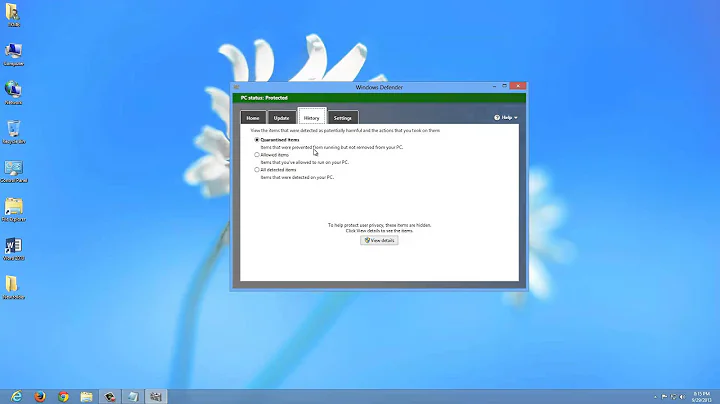This screenshot has width=720, height=404.
Task: Open File Explorer from the taskbar
Action: [x=86, y=396]
